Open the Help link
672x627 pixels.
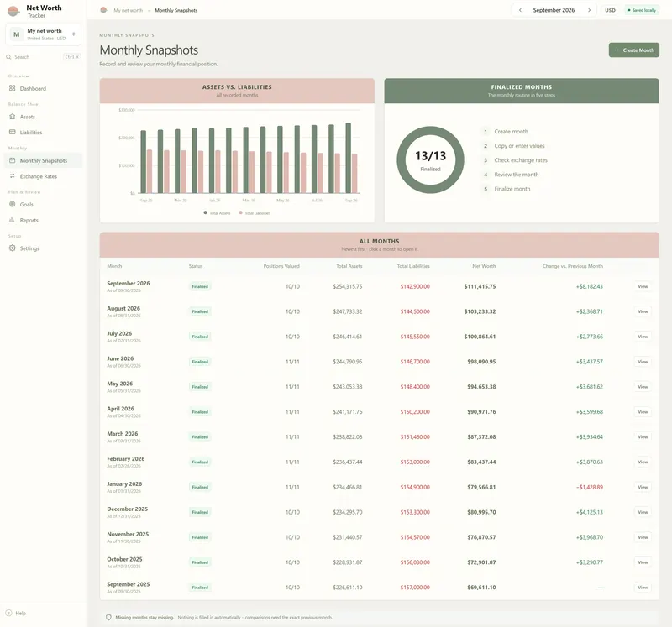(20, 613)
